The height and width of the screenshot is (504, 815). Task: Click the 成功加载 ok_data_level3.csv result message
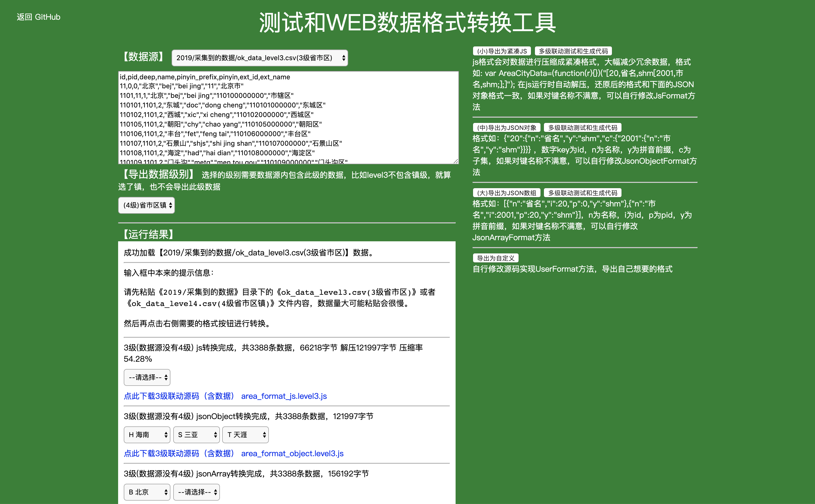pyautogui.click(x=249, y=253)
